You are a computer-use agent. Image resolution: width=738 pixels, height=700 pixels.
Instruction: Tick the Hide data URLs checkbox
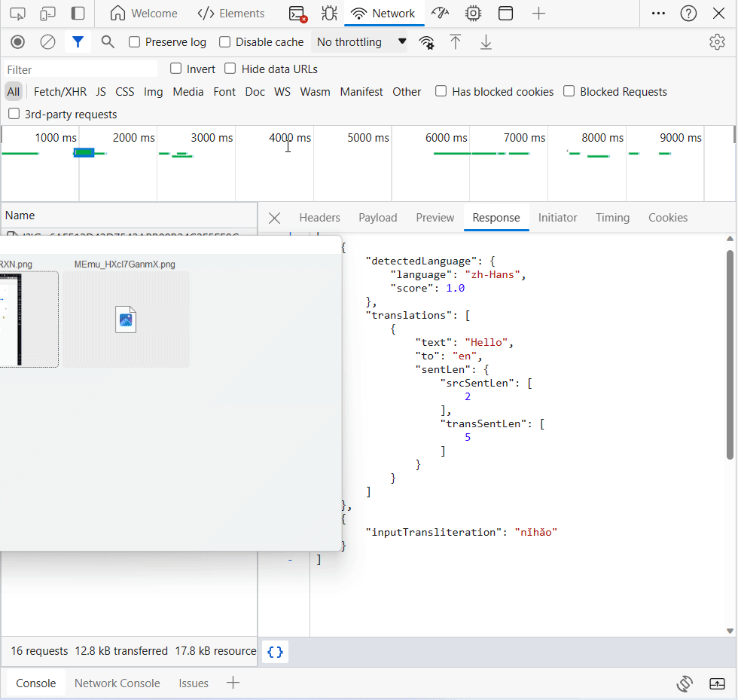(230, 69)
